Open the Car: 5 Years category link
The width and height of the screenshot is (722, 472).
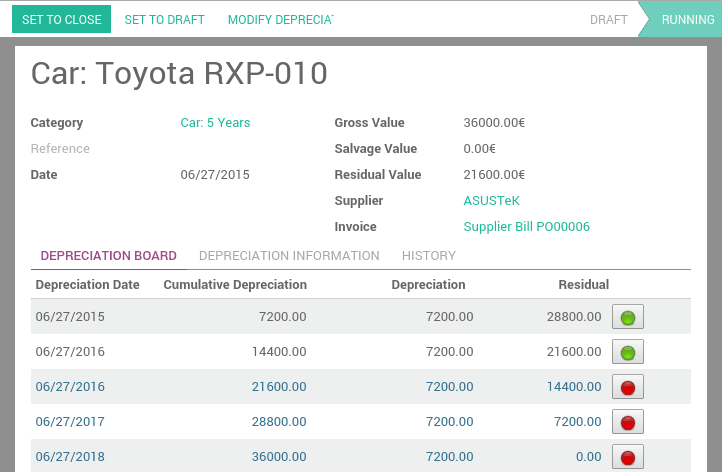click(x=215, y=123)
